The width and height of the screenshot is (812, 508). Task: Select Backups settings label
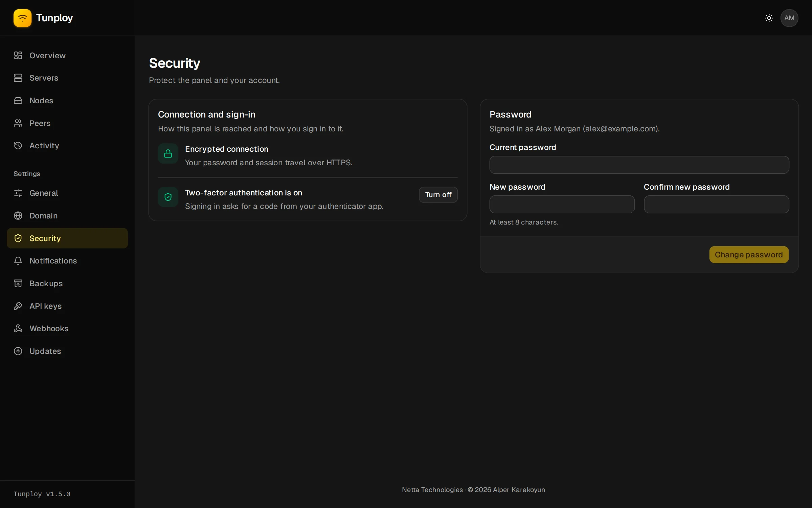click(x=46, y=283)
